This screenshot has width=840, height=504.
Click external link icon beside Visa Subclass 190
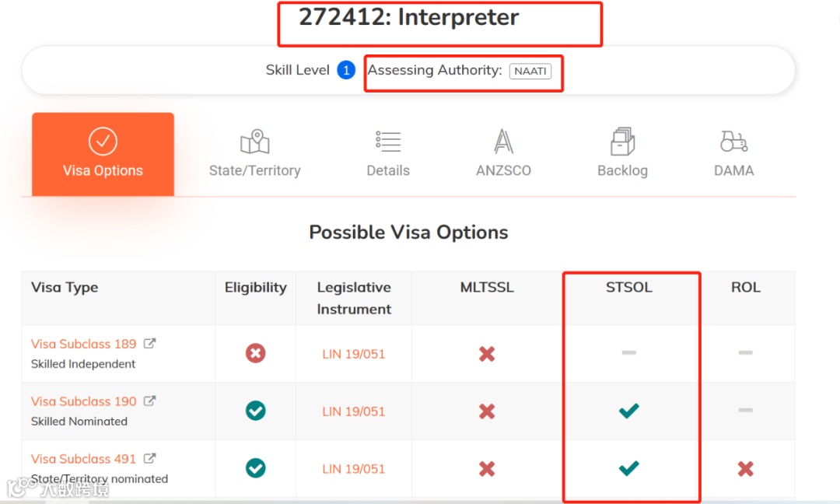click(x=150, y=401)
